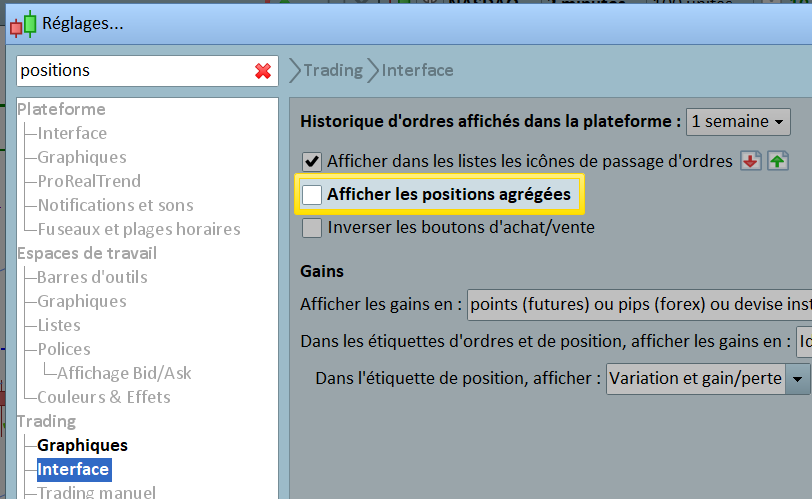Click the 'Gains' section heading

tap(322, 271)
